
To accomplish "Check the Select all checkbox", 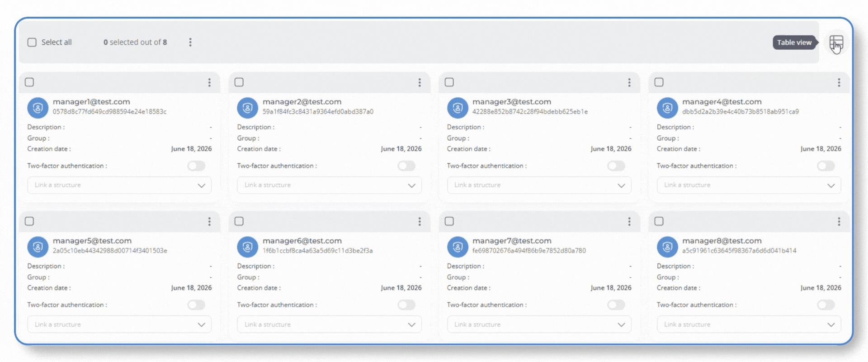I will tap(32, 42).
